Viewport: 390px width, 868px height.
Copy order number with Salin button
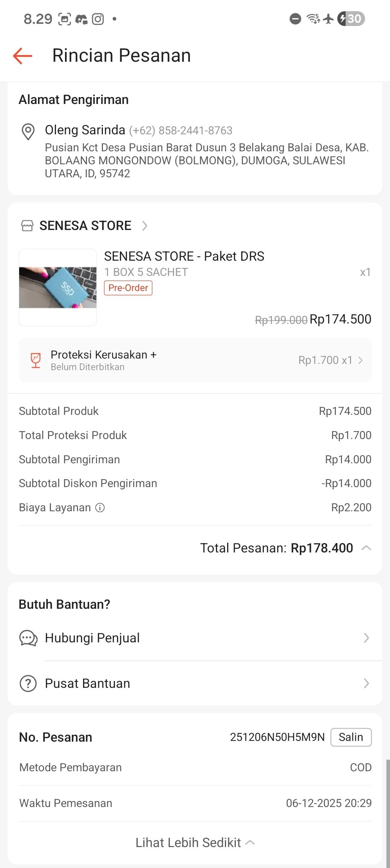tap(351, 737)
